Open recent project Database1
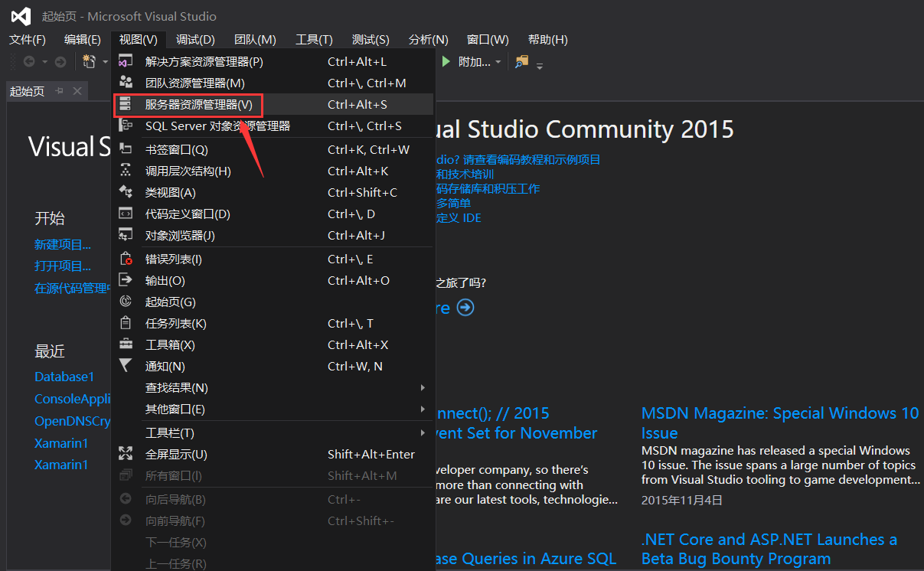Image resolution: width=924 pixels, height=571 pixels. pos(64,377)
